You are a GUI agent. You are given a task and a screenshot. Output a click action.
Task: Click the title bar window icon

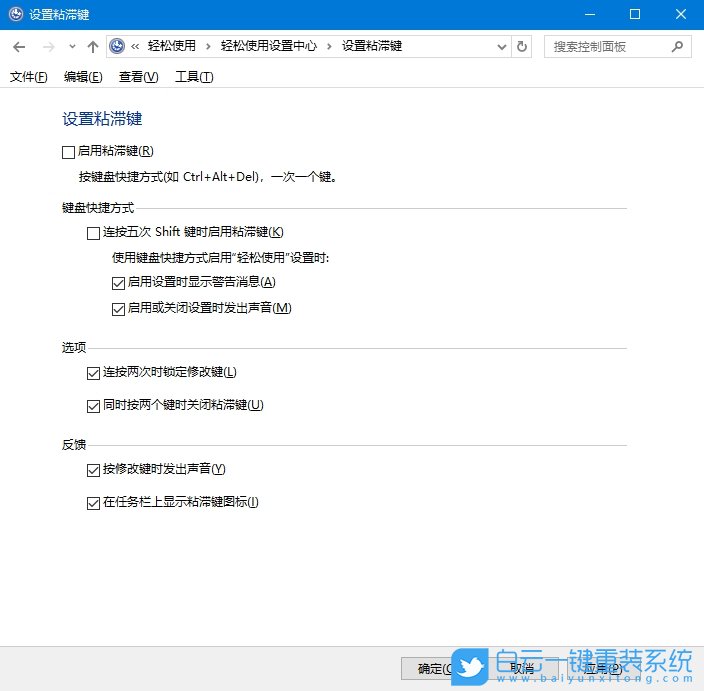16,14
